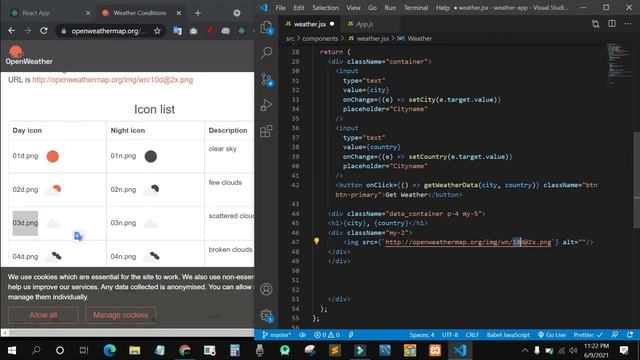Viewport: 640px width, 360px height.
Task: Click Allow all cookies button
Action: 43,315
